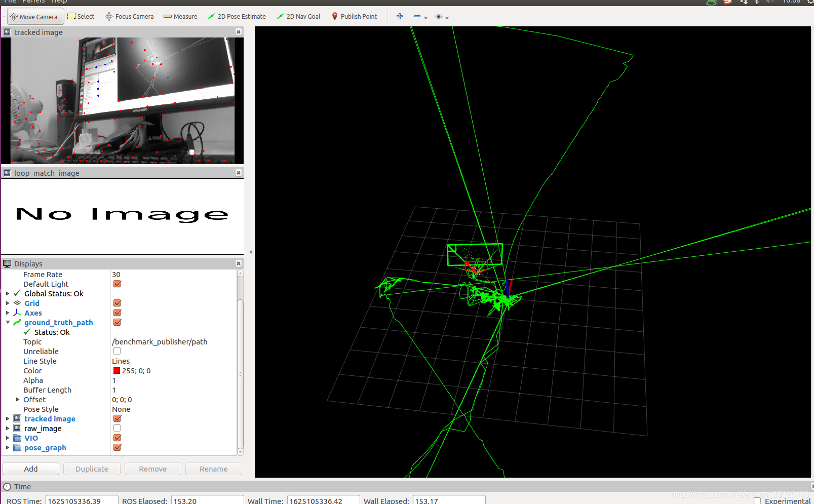Collapse the ground_truth_path display
Viewport: 814px width, 504px height.
click(x=8, y=322)
